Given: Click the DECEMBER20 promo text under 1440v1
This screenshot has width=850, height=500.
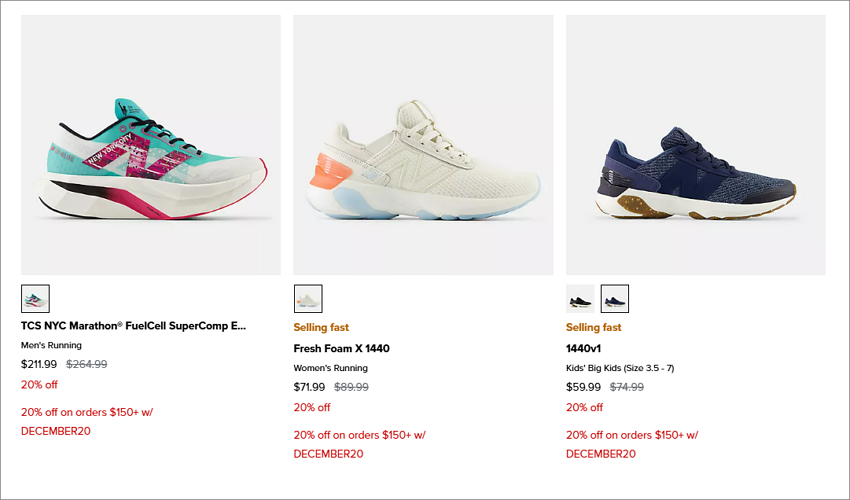Looking at the screenshot, I should click(x=601, y=454).
